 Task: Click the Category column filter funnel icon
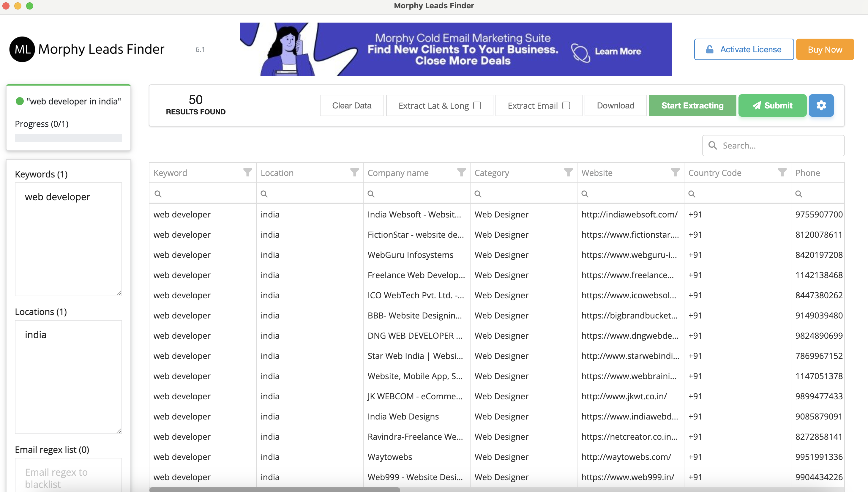pos(568,172)
